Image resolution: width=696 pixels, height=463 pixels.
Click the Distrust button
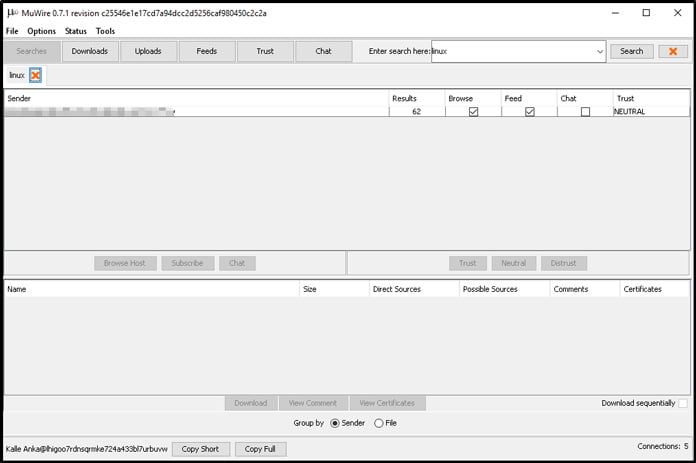564,263
